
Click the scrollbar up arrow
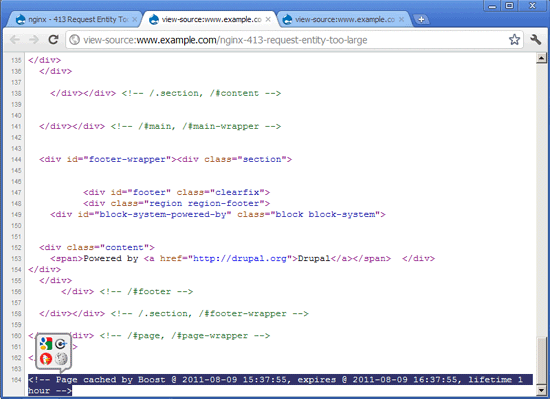pos(542,58)
